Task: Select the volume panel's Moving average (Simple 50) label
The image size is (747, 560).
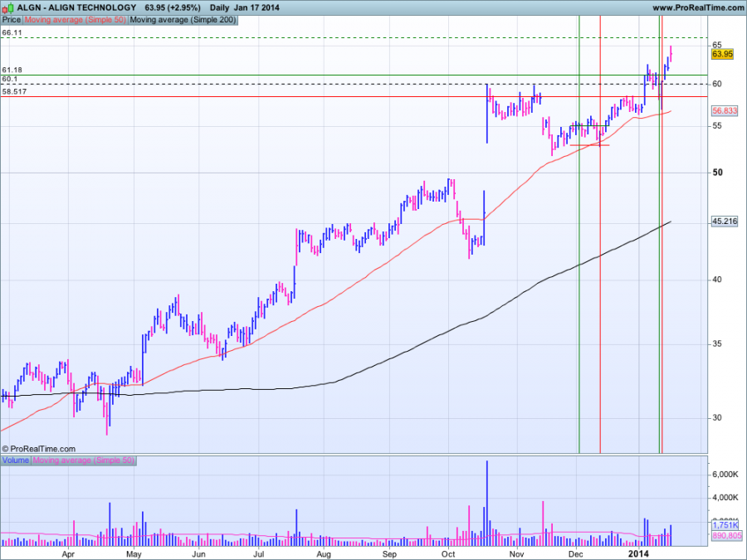Action: (83, 460)
